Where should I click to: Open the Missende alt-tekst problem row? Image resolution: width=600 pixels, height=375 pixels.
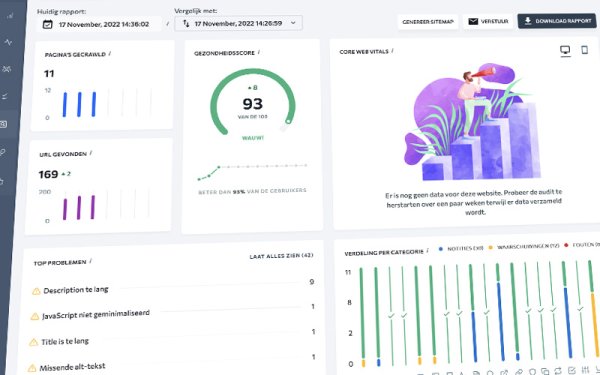tap(172, 363)
